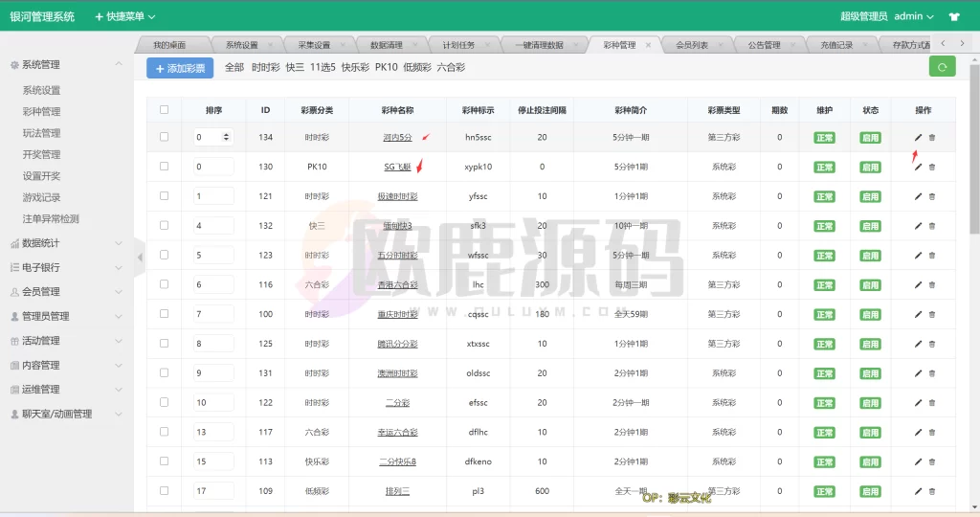Toggle 启用 status for SG飞艇
Viewport: 980px width, 517px height.
pos(870,167)
